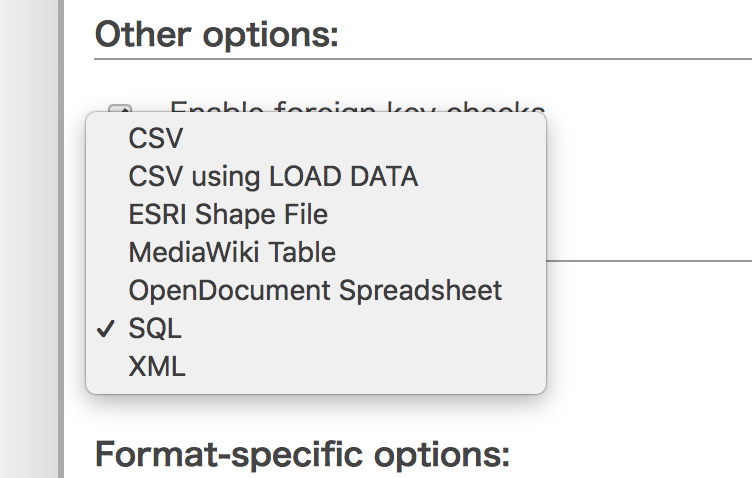Click empty space right of the XML option
Screen dimensions: 752x478
[364, 366]
